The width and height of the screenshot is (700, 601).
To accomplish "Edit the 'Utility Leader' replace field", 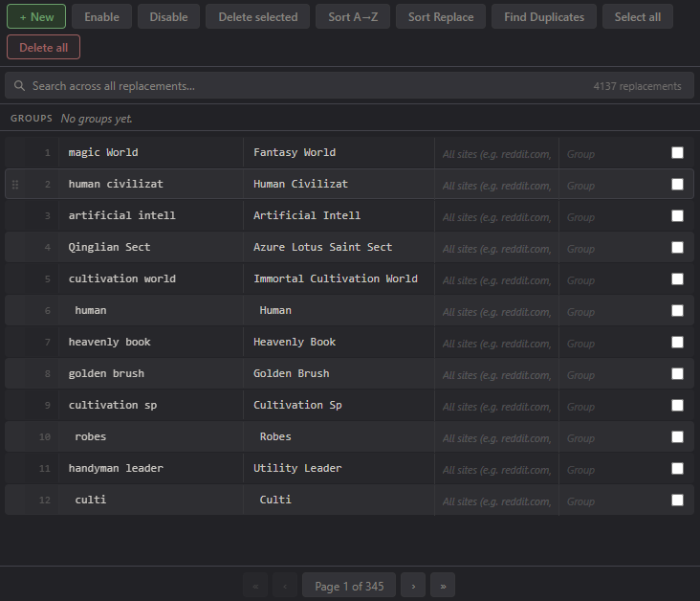I will tap(339, 468).
